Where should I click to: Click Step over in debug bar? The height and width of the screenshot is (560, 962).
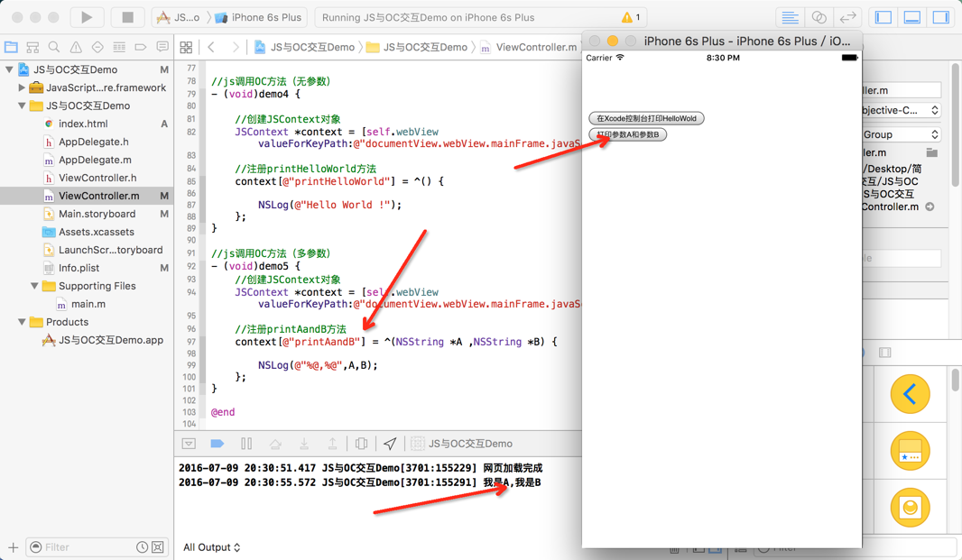275,444
